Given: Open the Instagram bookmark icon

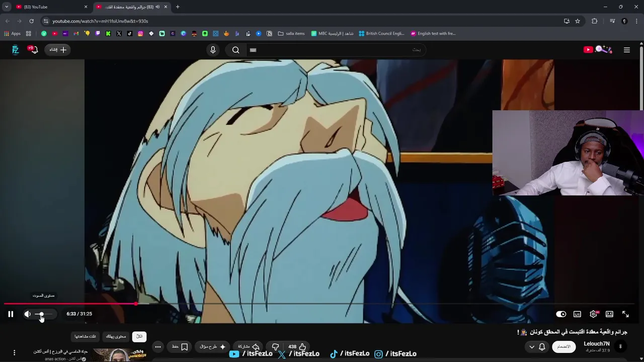Looking at the screenshot, I should [x=140, y=34].
